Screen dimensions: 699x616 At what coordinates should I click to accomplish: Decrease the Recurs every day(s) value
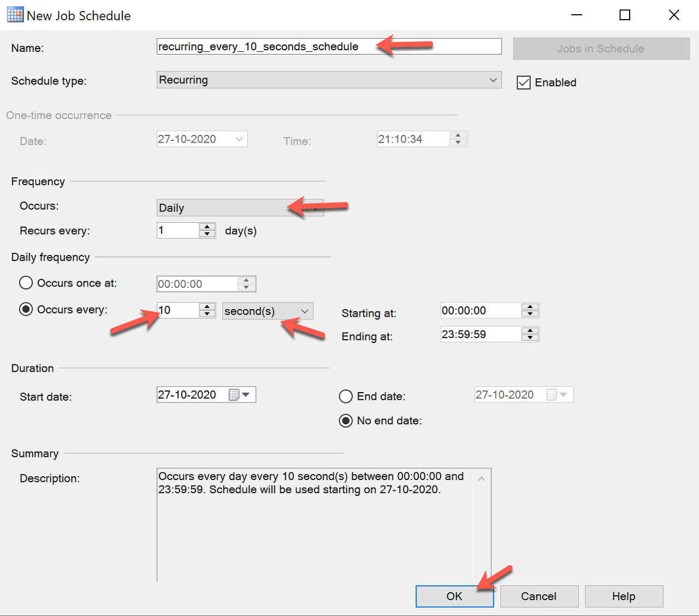pyautogui.click(x=207, y=234)
